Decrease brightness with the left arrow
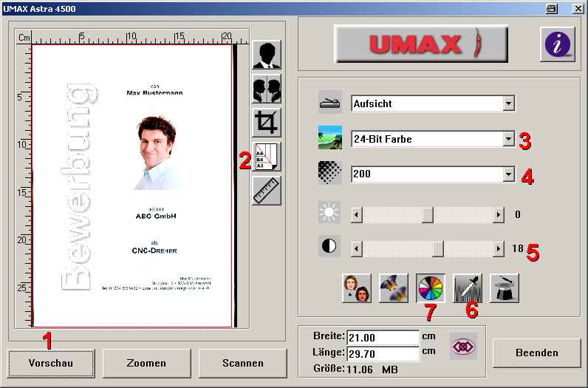Image resolution: width=588 pixels, height=388 pixels. 357,215
